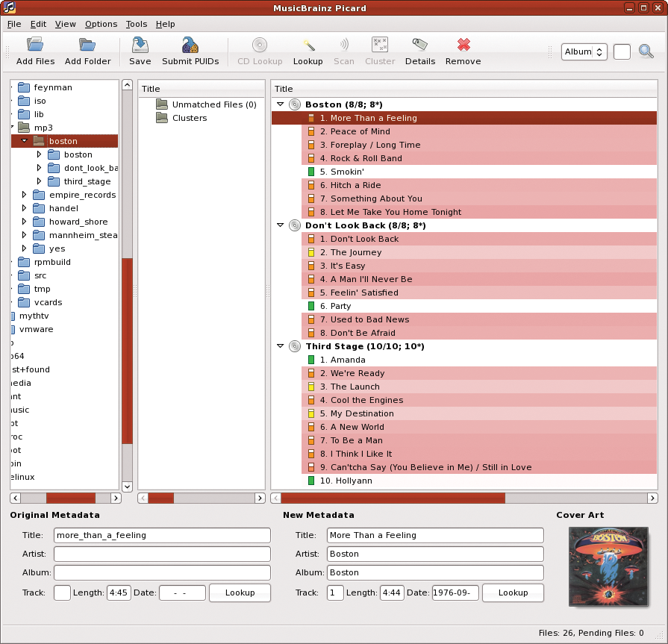Click the Scan toolbar icon
The height and width of the screenshot is (644, 668).
pyautogui.click(x=344, y=44)
